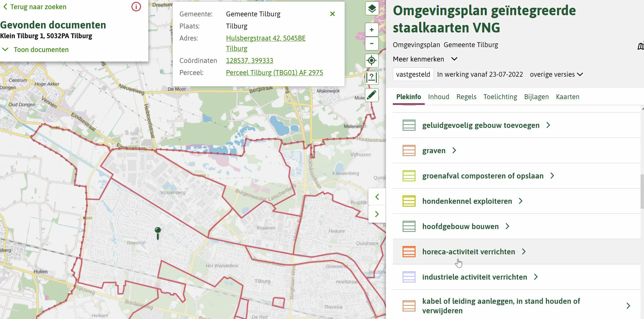
Task: Click the green location pin on map
Action: click(158, 233)
